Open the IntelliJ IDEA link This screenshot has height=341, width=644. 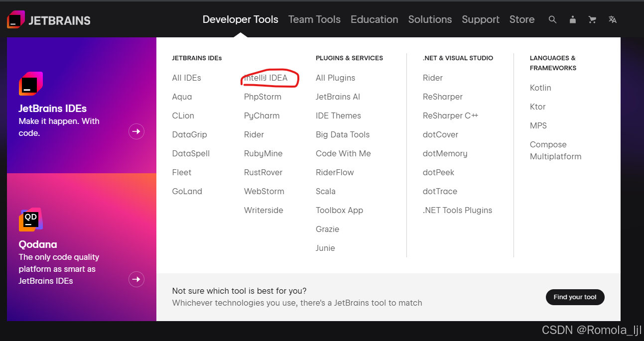click(266, 78)
